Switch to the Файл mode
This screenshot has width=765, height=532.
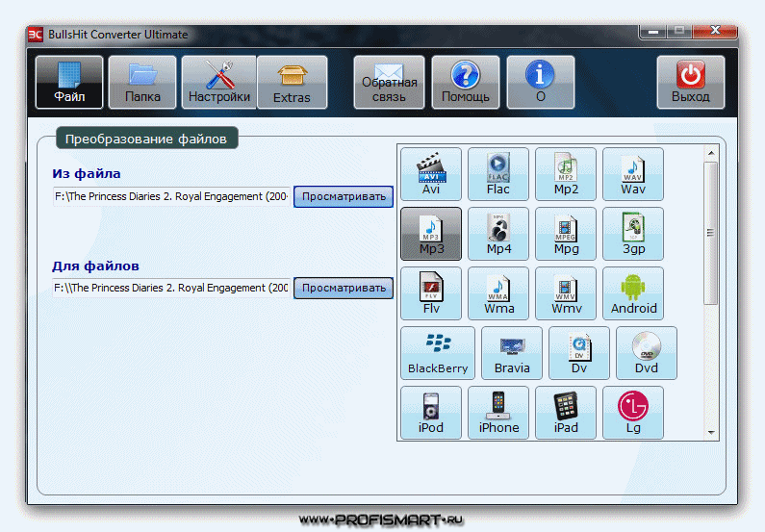pos(69,82)
